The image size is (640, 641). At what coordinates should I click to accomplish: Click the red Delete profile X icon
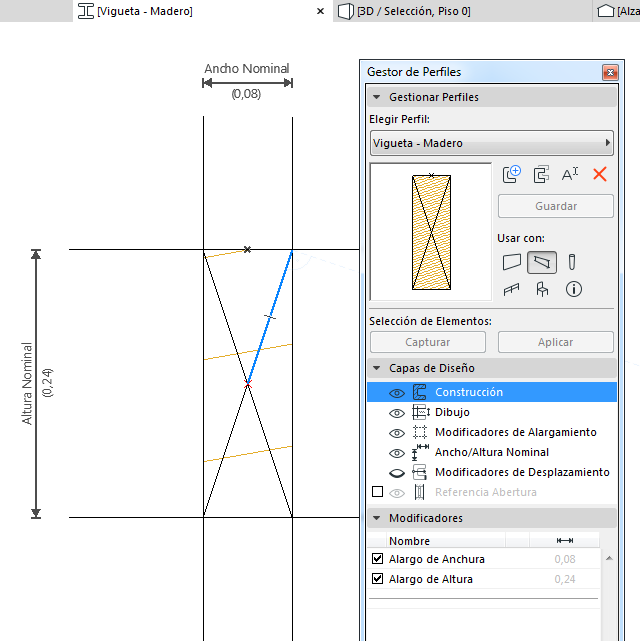(600, 174)
